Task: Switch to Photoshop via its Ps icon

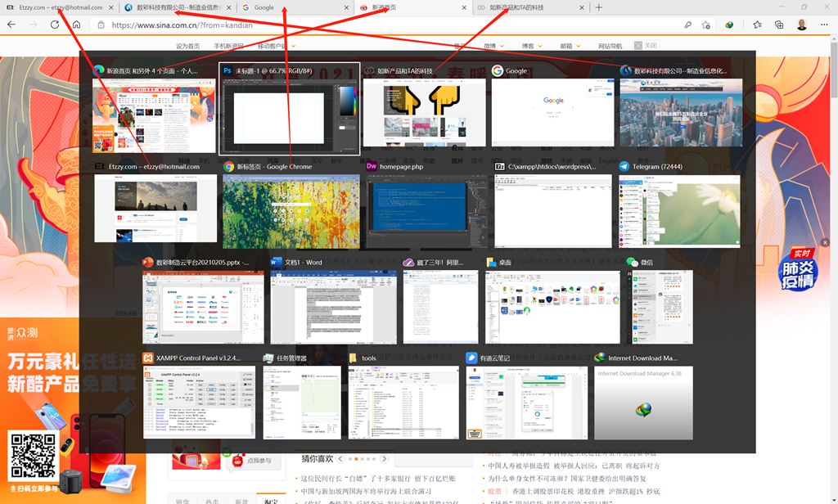Action: [228, 70]
